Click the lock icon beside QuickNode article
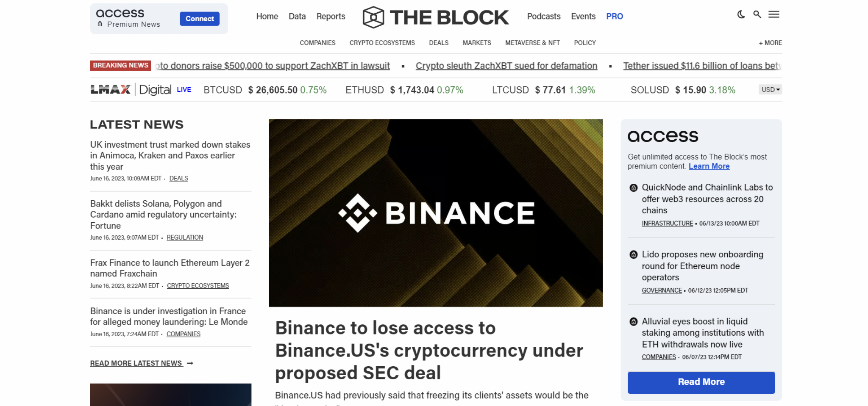Viewport: 868px width, 406px height. coord(633,187)
